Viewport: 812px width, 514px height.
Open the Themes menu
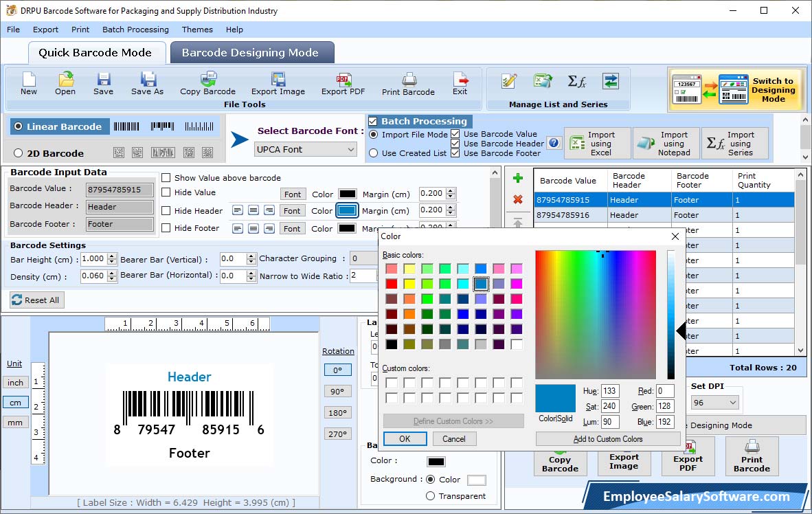[197, 30]
